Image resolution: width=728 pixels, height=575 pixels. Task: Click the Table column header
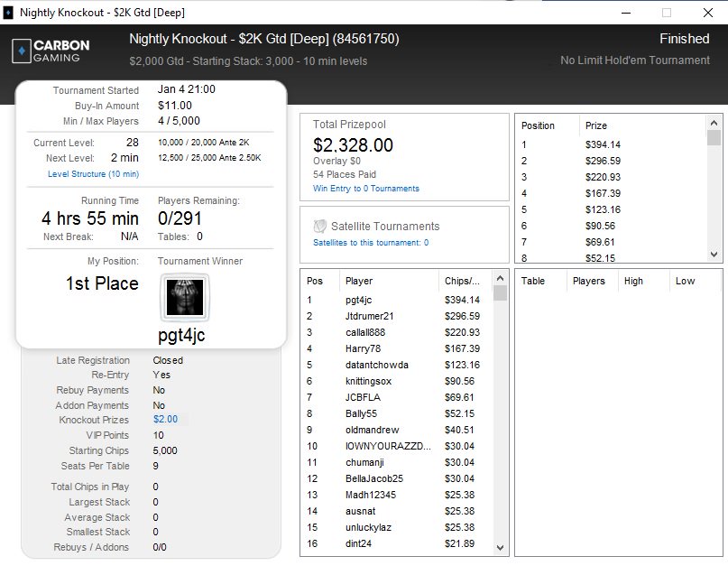coord(533,281)
